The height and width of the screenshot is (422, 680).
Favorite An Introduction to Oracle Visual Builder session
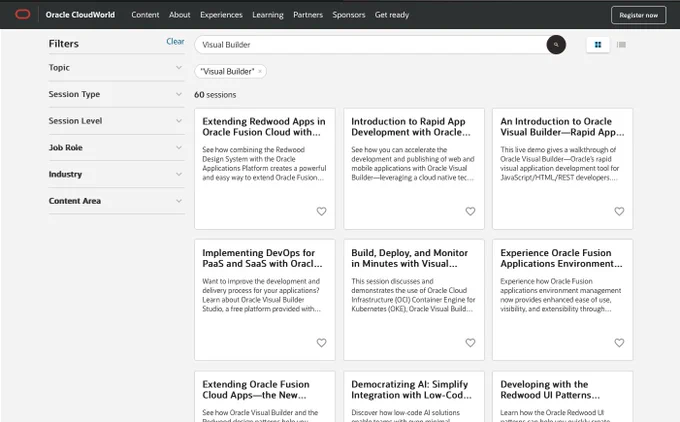click(619, 211)
